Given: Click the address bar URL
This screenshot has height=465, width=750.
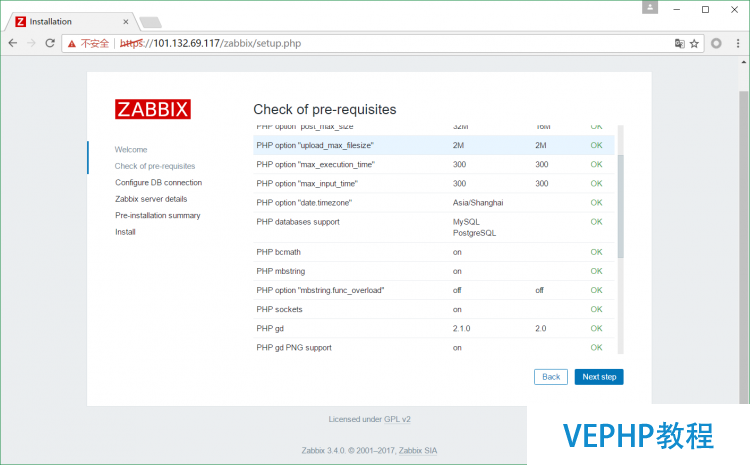Looking at the screenshot, I should pyautogui.click(x=210, y=43).
